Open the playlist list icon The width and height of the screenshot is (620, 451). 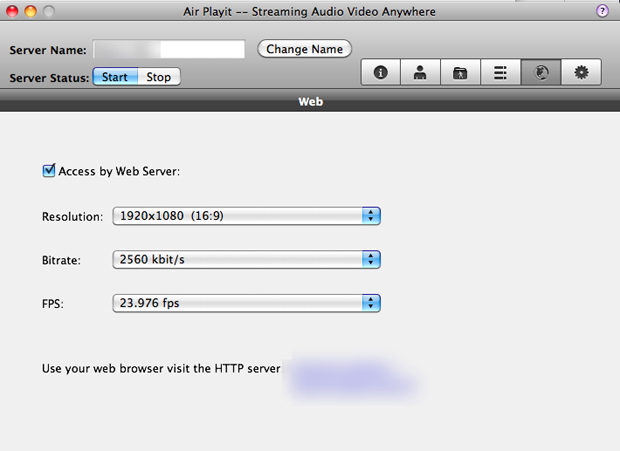coord(501,72)
